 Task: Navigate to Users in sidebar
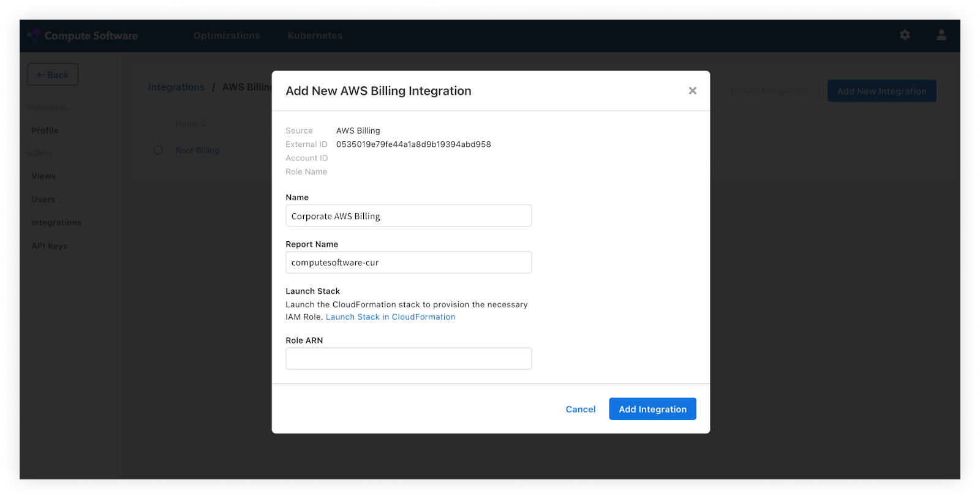(43, 200)
